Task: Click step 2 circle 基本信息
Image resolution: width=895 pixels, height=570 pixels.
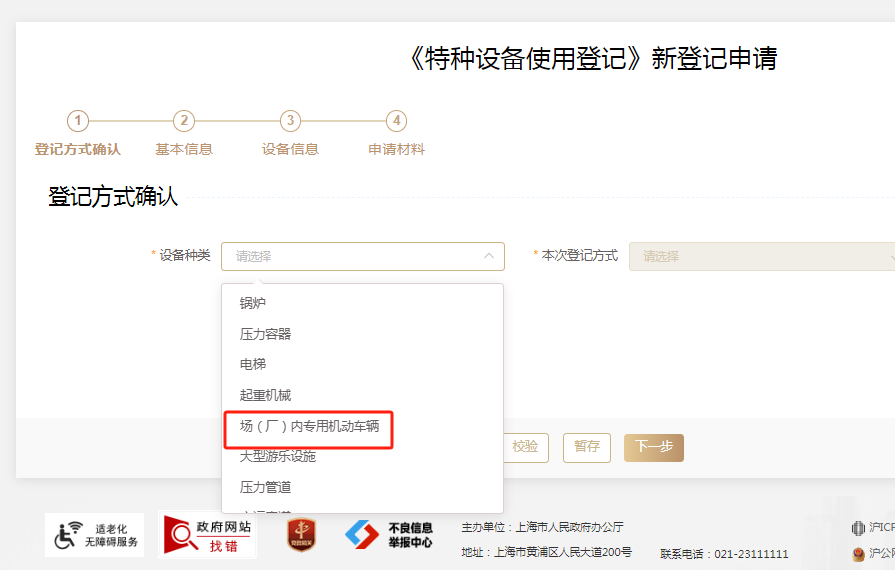Action: point(183,121)
